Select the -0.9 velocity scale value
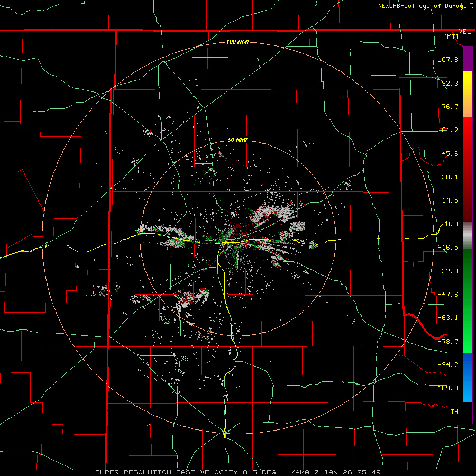The image size is (476, 476). click(451, 224)
